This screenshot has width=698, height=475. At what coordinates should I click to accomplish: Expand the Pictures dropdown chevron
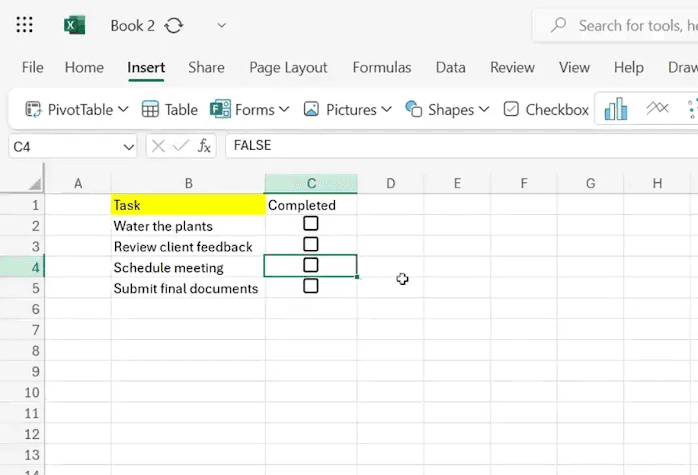click(x=386, y=109)
